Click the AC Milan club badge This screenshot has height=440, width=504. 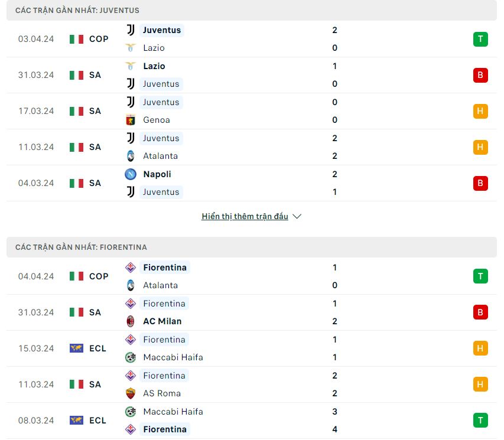point(131,321)
